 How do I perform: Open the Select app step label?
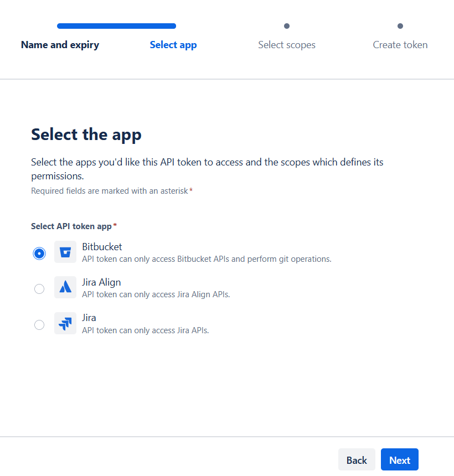pos(173,45)
